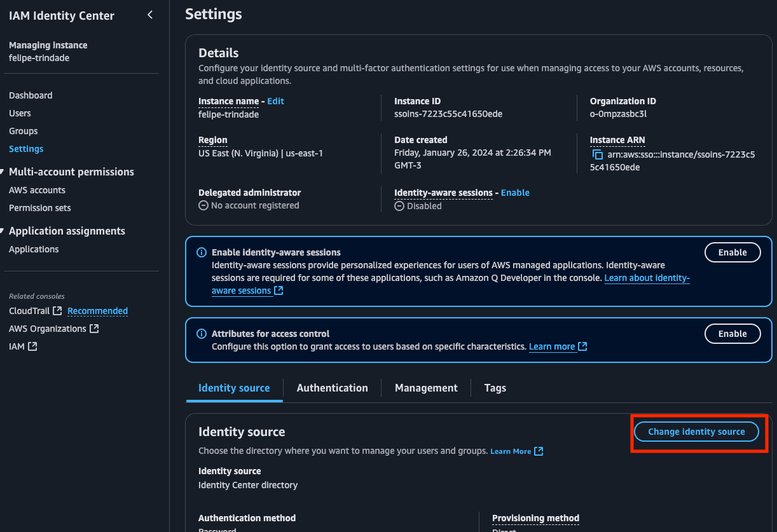Open Dashboard in the sidebar
777x532 pixels.
pyautogui.click(x=31, y=95)
